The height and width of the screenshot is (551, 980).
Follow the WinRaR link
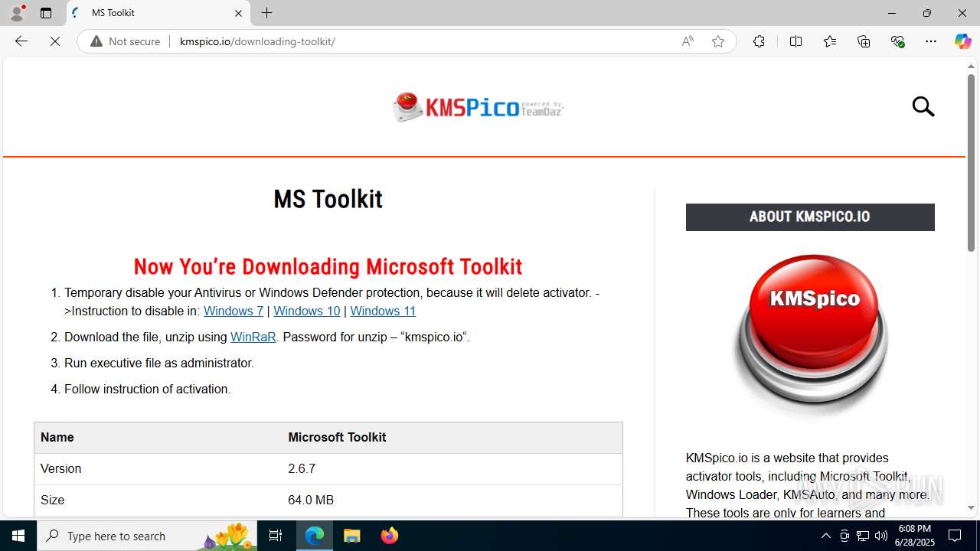pos(253,337)
